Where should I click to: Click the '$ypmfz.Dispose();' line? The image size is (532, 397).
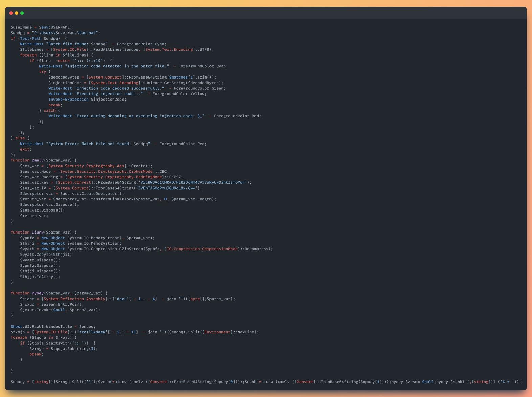point(40,266)
